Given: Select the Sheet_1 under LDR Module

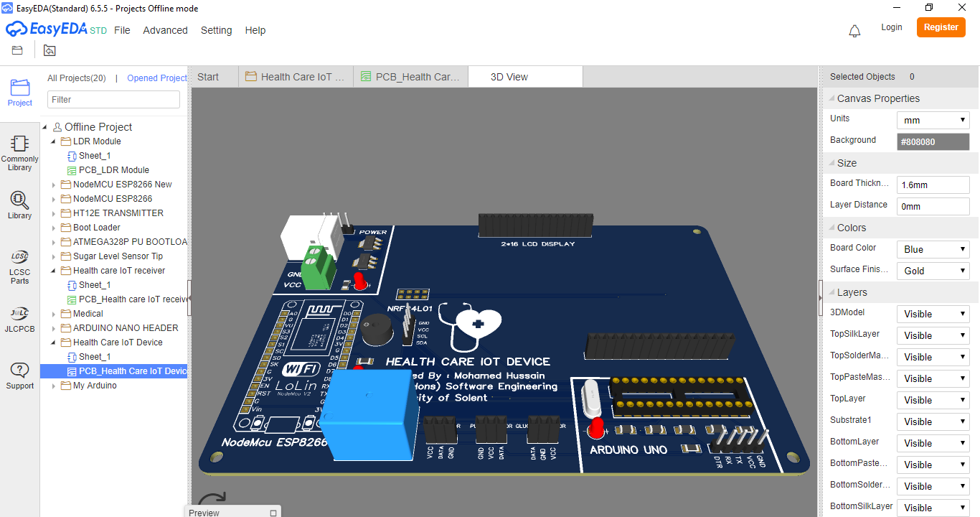Looking at the screenshot, I should (x=95, y=156).
